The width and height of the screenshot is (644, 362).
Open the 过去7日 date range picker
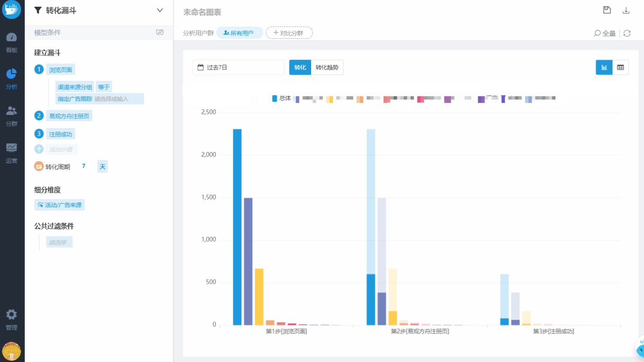[x=238, y=68]
